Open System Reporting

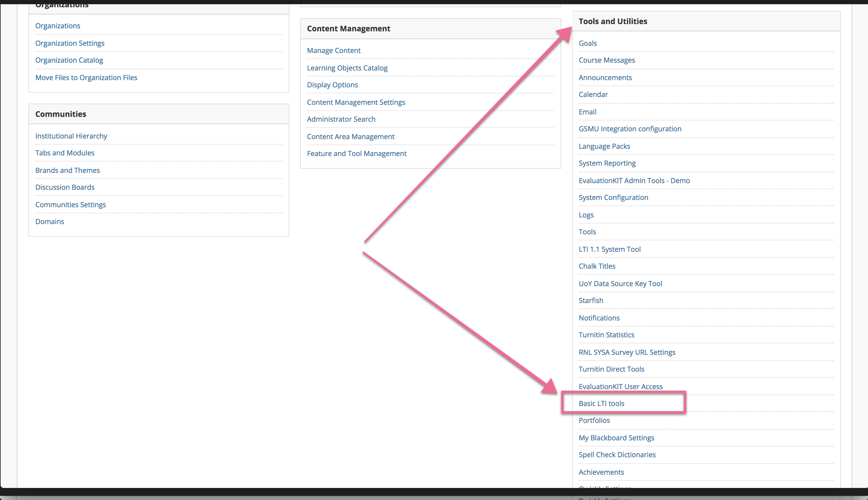[607, 163]
